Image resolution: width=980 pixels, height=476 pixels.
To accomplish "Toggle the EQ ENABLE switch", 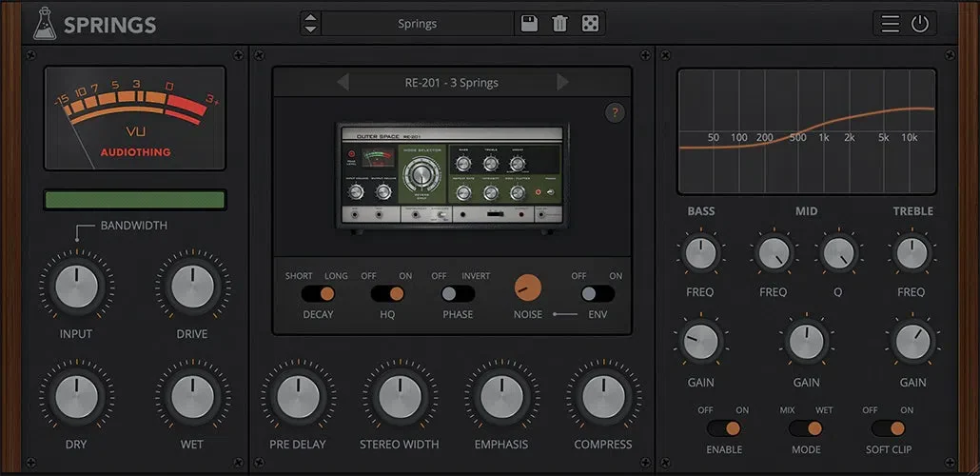I will [724, 428].
